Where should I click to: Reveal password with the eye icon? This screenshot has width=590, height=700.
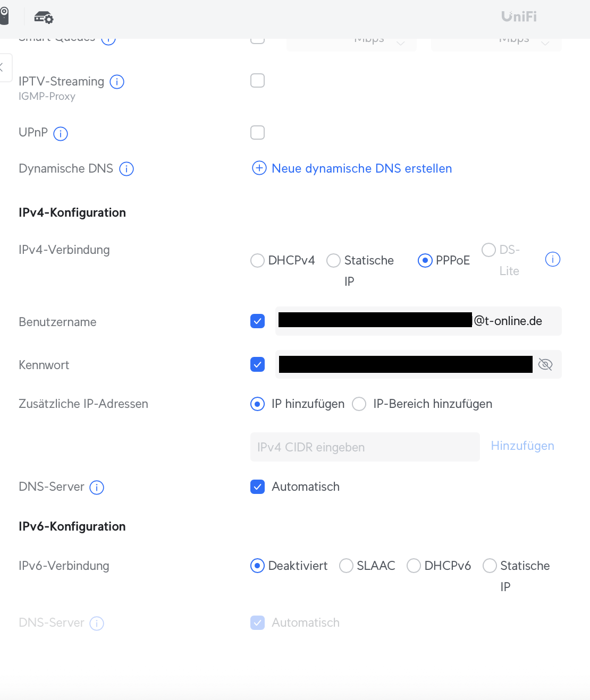click(x=545, y=364)
